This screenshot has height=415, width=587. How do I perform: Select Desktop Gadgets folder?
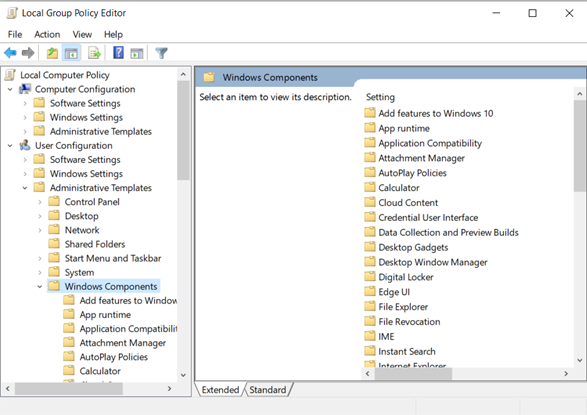point(413,247)
